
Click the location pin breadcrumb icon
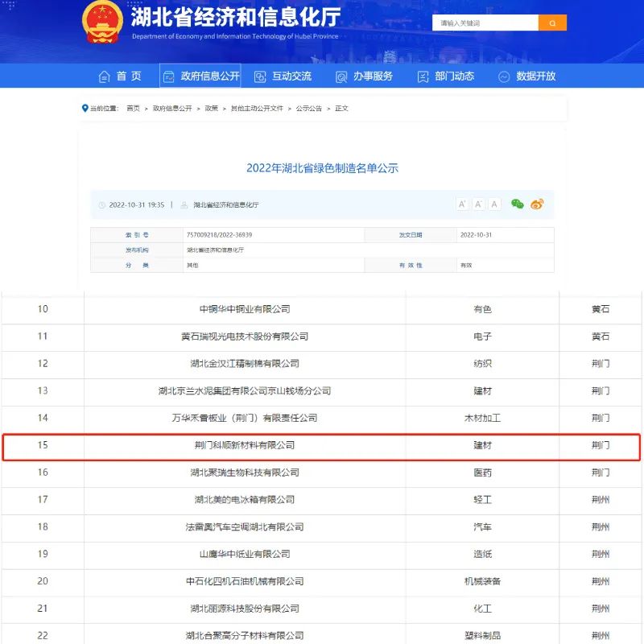(x=85, y=108)
